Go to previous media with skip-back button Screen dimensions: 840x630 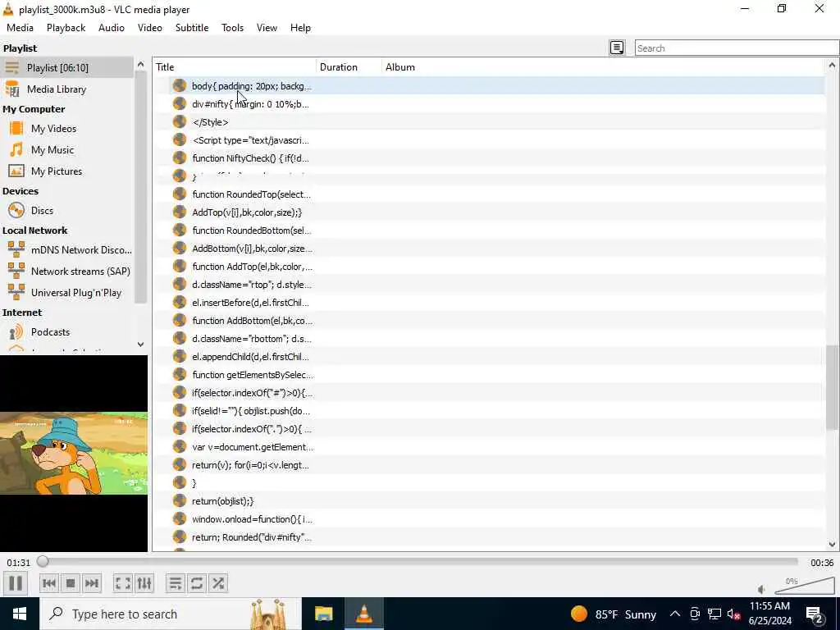click(49, 583)
